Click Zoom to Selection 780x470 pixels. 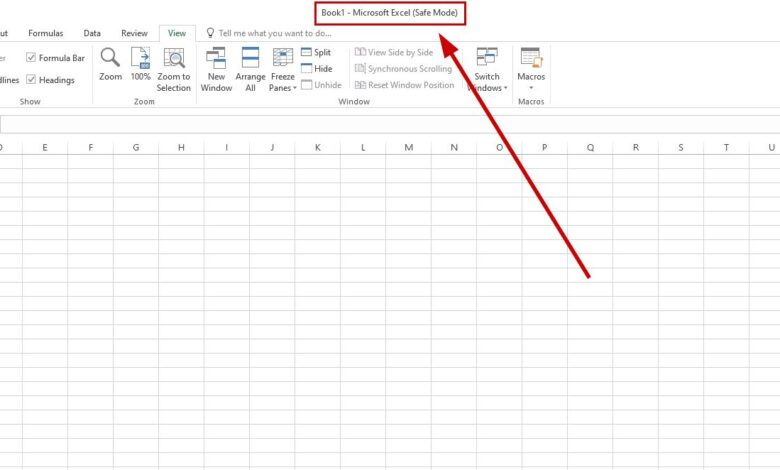pos(174,70)
